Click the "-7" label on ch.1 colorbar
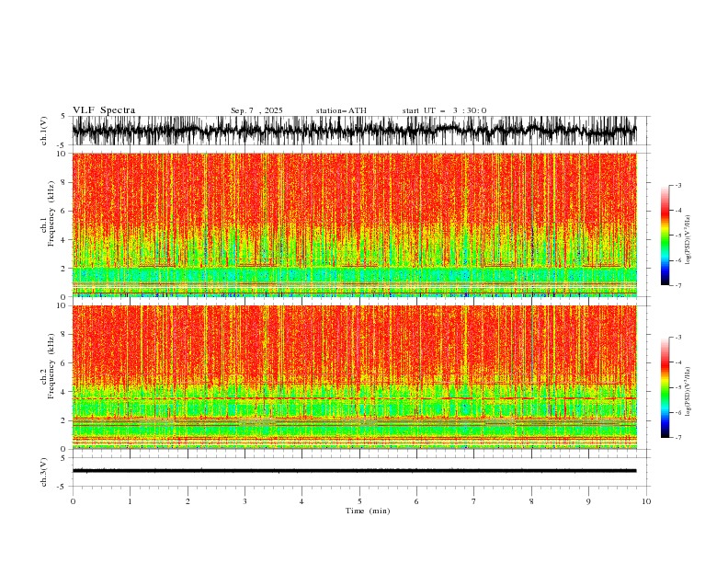Image resolution: width=728 pixels, height=563 pixels. click(x=677, y=285)
